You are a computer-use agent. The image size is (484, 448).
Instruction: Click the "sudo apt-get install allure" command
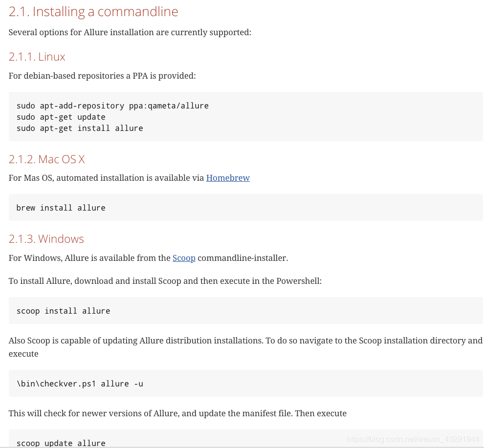[x=80, y=128]
